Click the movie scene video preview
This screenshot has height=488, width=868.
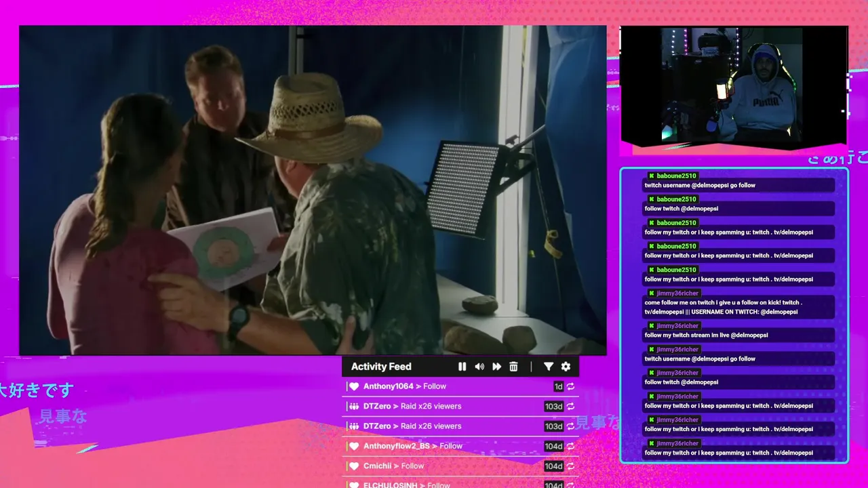(x=313, y=190)
